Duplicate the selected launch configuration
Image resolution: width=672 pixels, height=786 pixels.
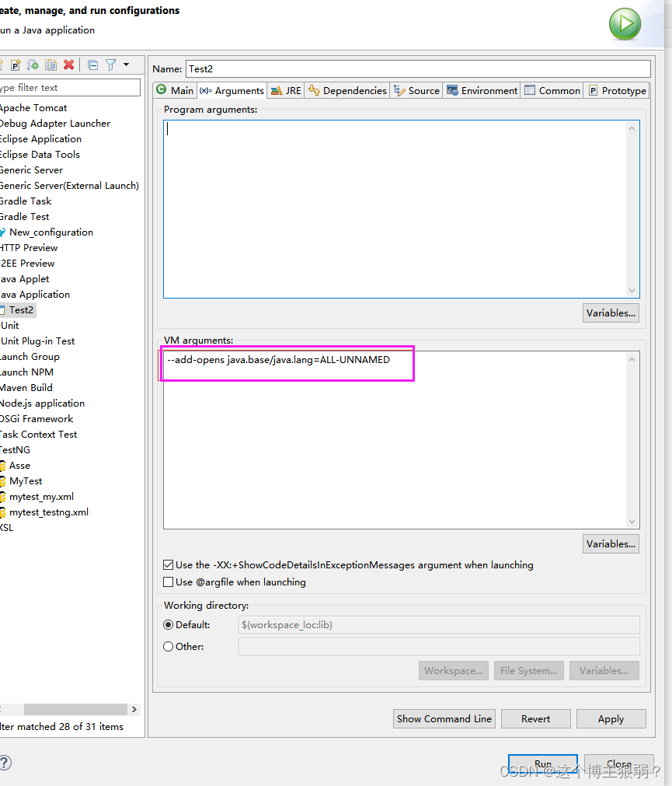tap(50, 65)
